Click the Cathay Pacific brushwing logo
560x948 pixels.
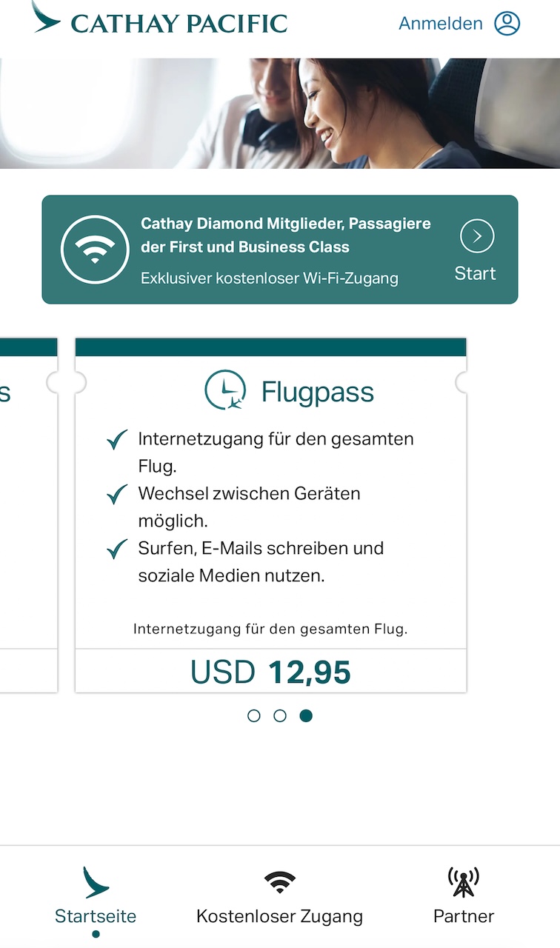coord(46,18)
